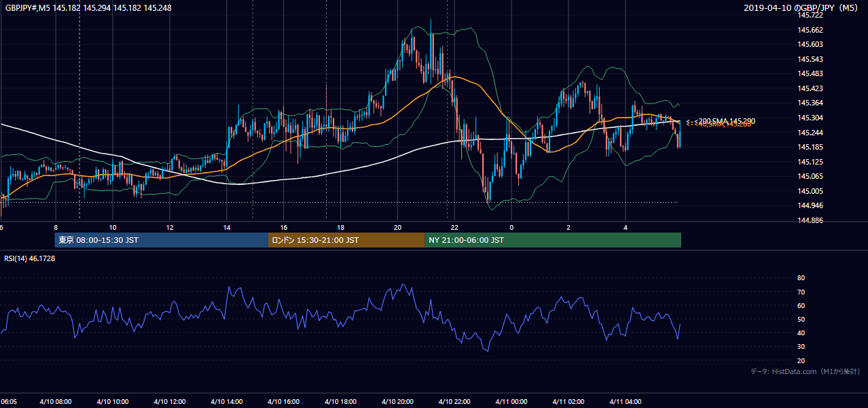
Task: Click the 145.185 price axis label
Action: pos(810,147)
